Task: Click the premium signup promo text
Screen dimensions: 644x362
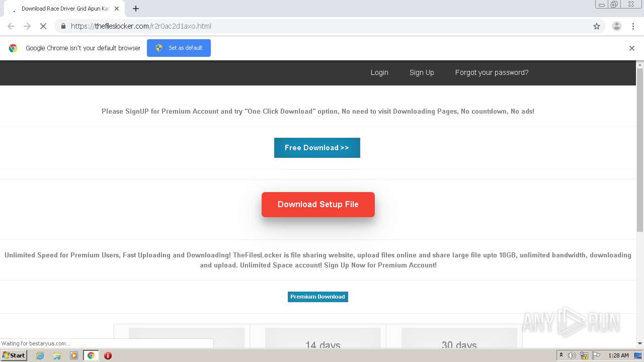Action: [318, 111]
